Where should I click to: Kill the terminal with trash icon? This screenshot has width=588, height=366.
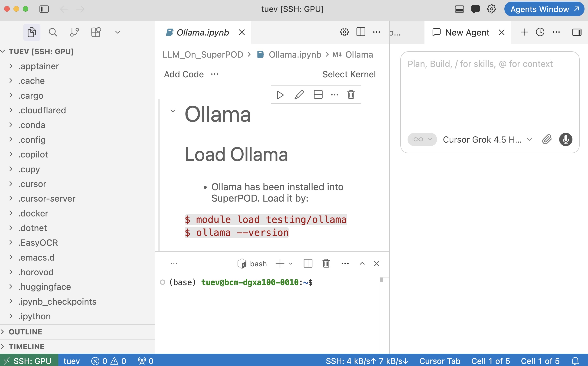pos(326,263)
